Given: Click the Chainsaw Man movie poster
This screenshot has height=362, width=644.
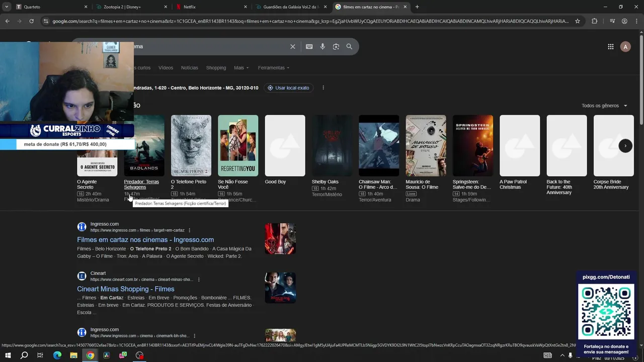Looking at the screenshot, I should (x=379, y=146).
